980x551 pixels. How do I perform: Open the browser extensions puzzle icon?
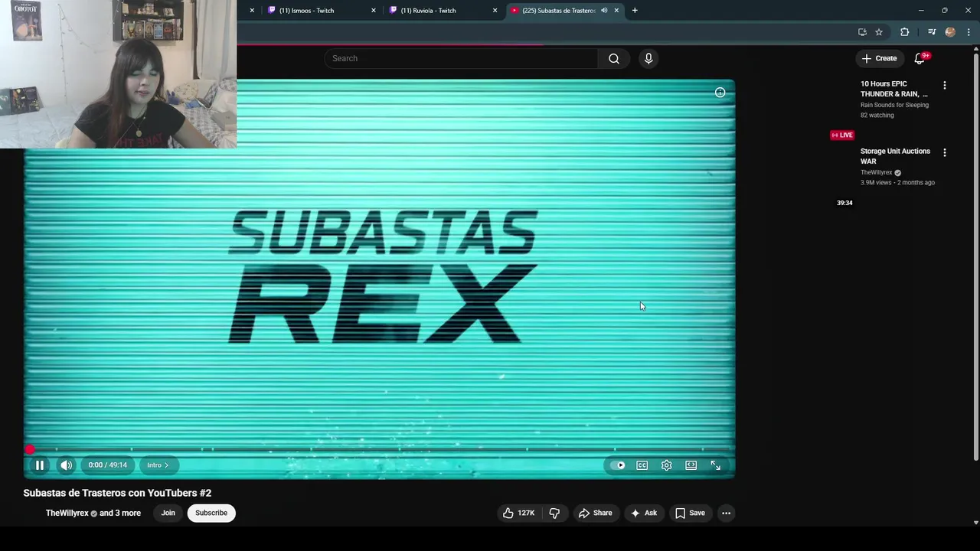point(905,32)
